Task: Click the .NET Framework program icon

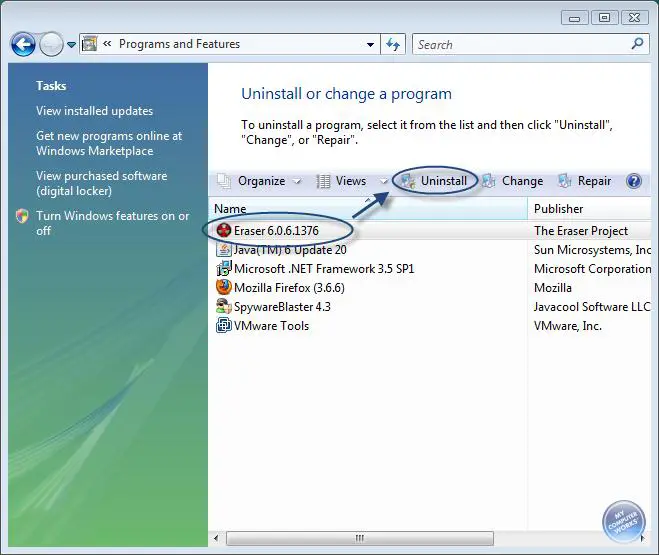Action: [224, 269]
